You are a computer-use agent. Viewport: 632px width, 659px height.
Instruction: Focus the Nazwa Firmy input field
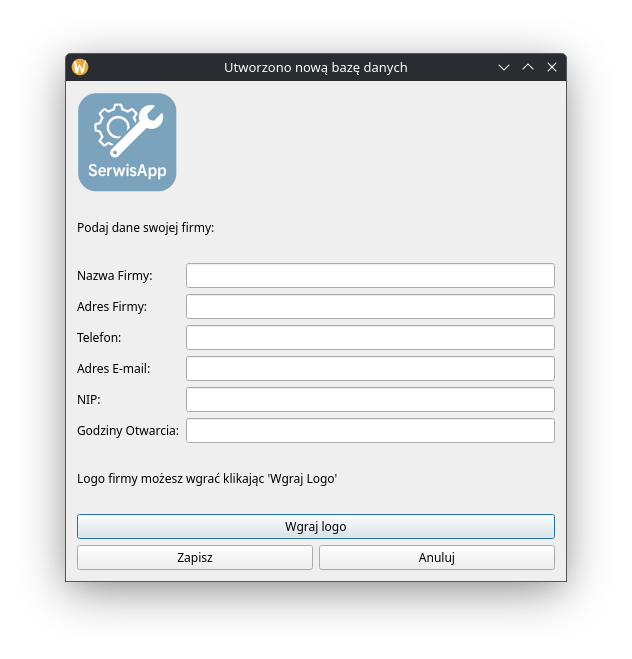tap(370, 276)
